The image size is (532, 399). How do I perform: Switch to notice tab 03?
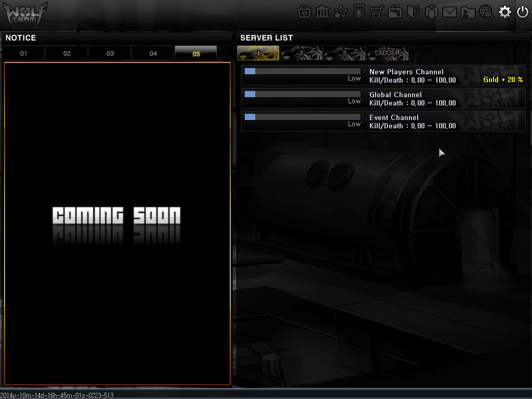[x=110, y=54]
